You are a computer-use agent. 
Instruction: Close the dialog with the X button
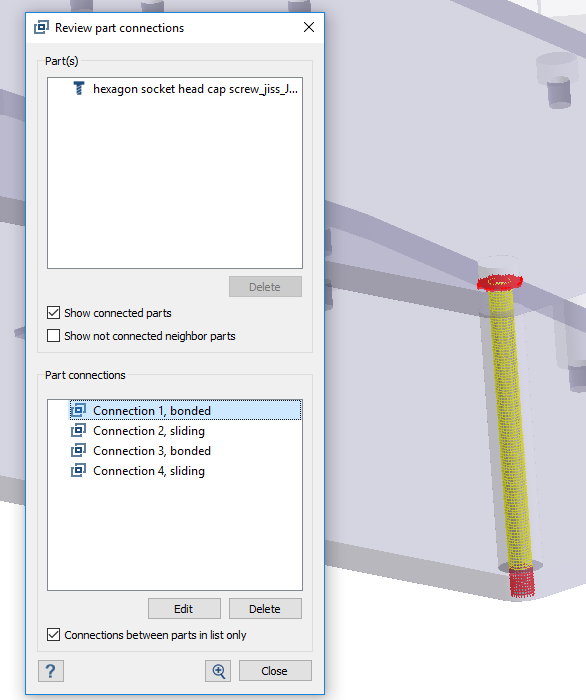(x=309, y=27)
